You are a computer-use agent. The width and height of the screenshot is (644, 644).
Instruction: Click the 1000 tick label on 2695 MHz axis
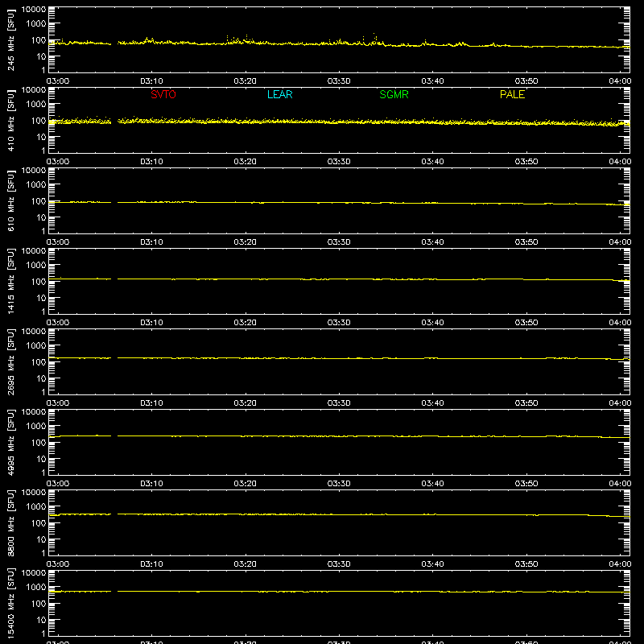click(x=36, y=346)
